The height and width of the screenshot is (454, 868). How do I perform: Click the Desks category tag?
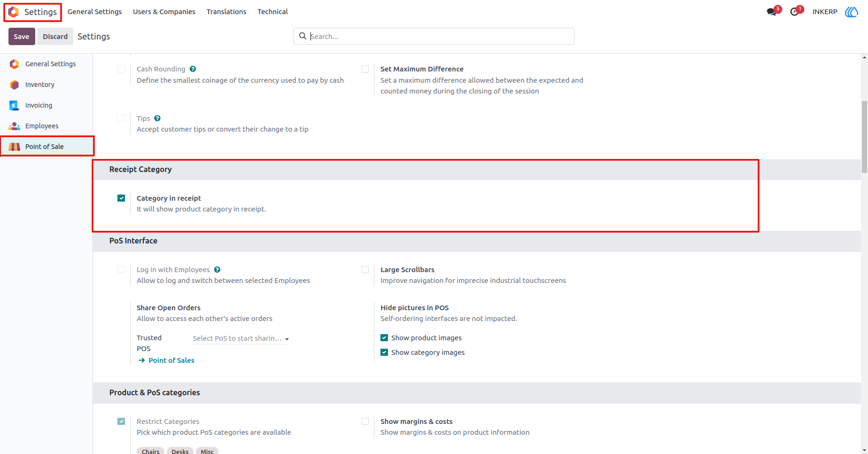(x=180, y=451)
